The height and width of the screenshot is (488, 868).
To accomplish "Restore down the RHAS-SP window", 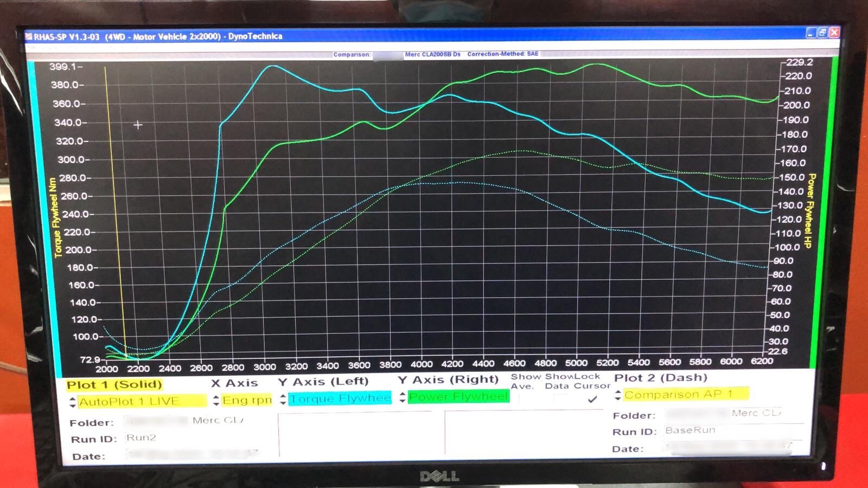I will 822,33.
